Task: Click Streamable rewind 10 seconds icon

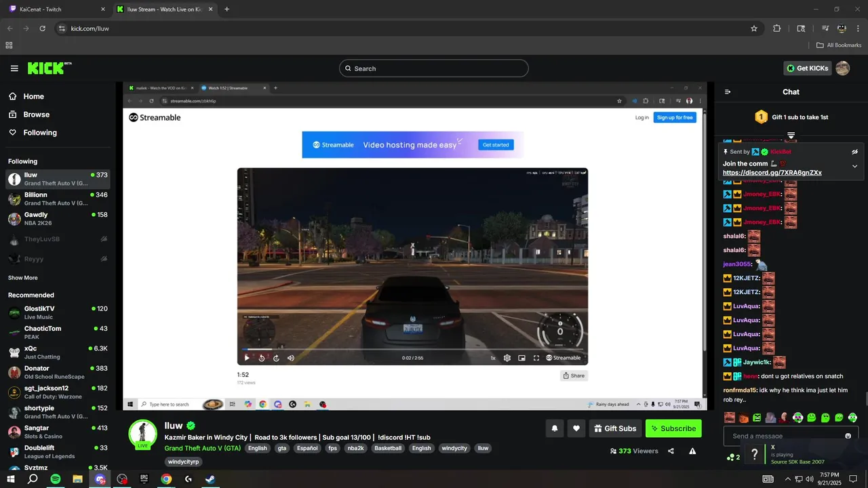Action: tap(262, 358)
